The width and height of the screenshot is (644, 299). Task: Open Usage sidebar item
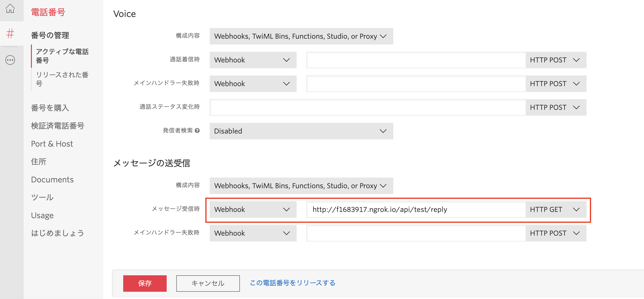click(x=42, y=215)
